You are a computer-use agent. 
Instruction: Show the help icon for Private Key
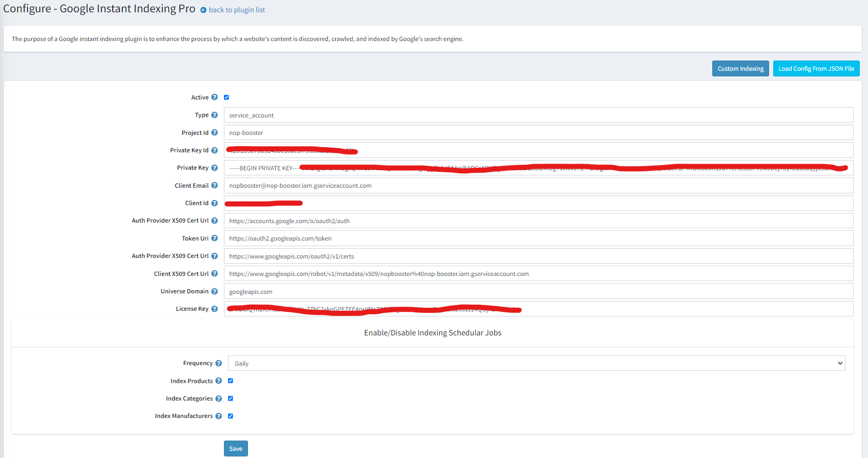pos(214,168)
